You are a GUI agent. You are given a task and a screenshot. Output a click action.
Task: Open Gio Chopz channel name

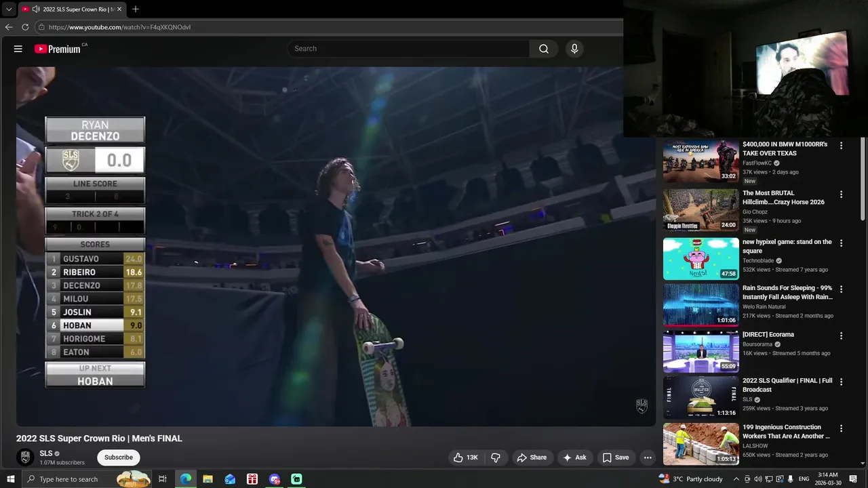point(755,211)
